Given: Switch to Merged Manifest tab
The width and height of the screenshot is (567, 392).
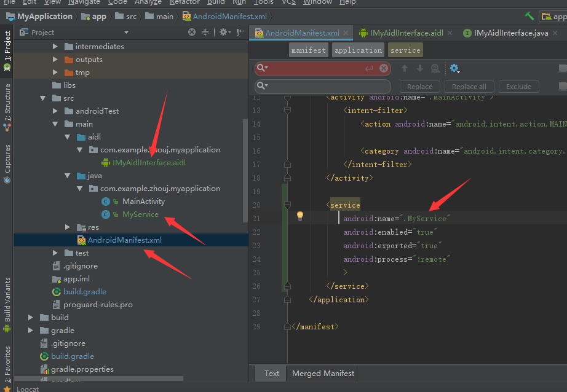Looking at the screenshot, I should point(323,373).
